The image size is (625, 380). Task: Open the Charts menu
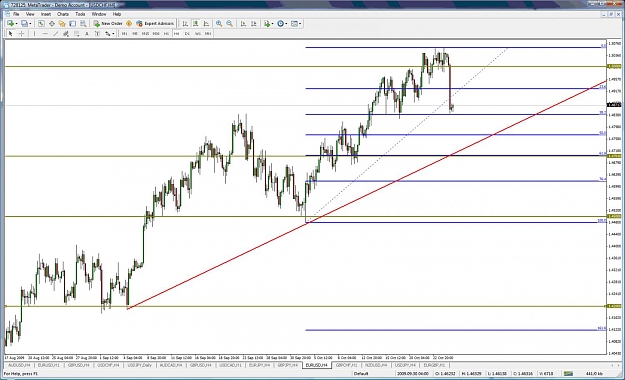(x=63, y=14)
